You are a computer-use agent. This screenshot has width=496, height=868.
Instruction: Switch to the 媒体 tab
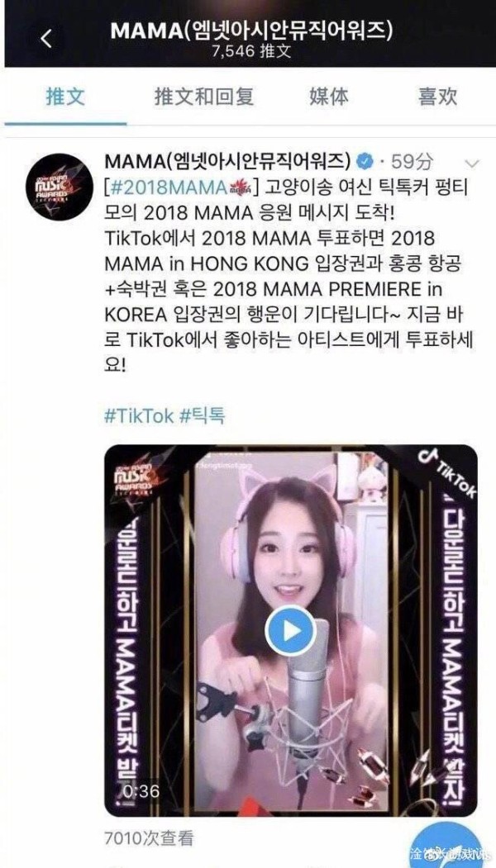[329, 97]
